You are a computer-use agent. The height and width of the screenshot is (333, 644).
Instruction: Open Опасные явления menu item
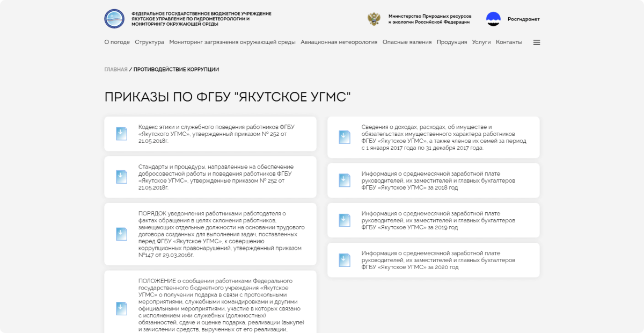[407, 42]
